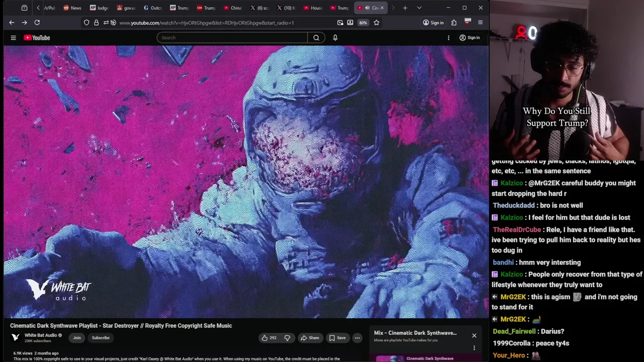Viewport: 644px width, 362px height.
Task: Close the active YouTube tab
Action: 382,8
